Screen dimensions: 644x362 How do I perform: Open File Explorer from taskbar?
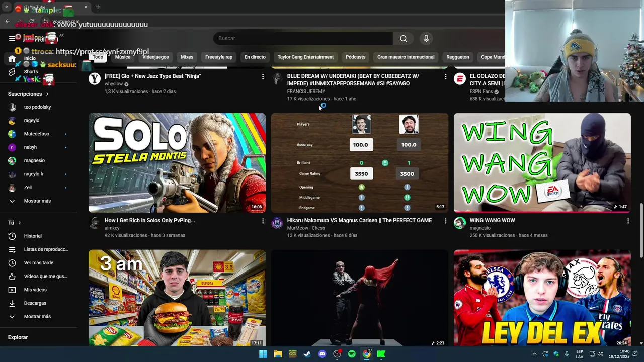coord(278,354)
